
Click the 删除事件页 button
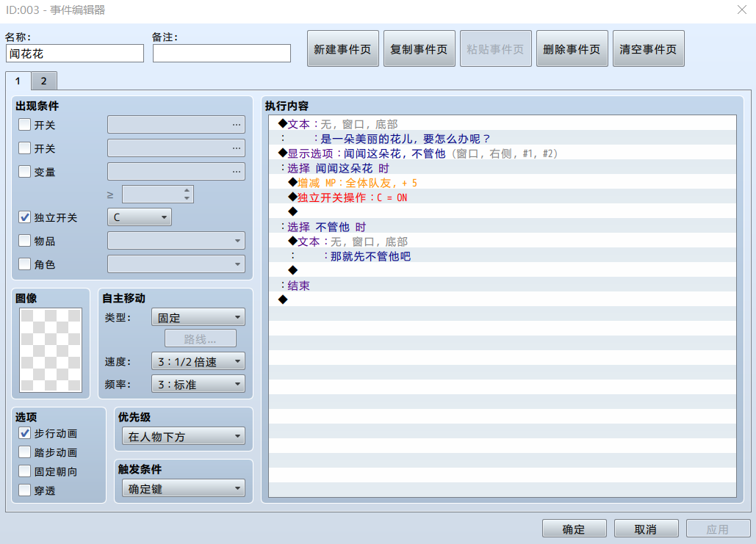click(572, 48)
